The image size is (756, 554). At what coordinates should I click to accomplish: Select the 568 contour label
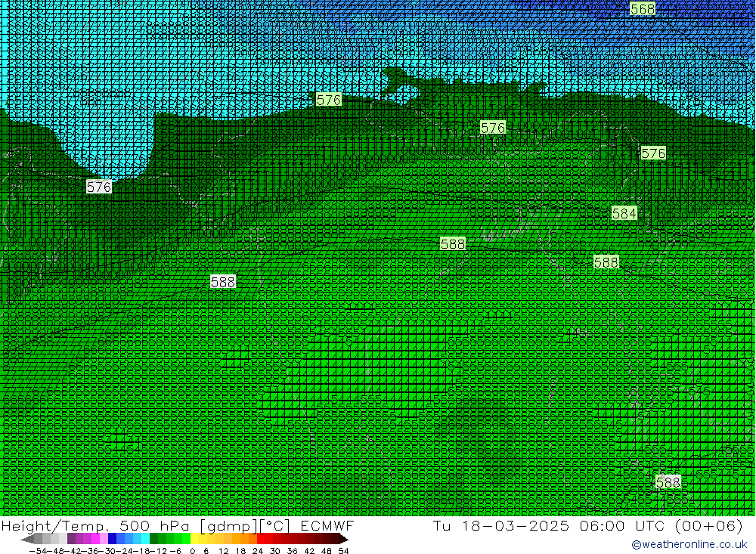(x=642, y=9)
